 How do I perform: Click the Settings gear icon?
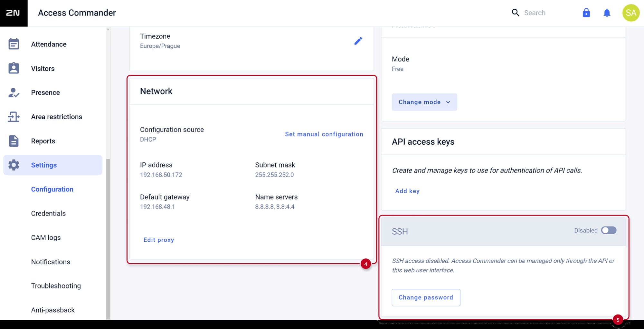point(14,165)
